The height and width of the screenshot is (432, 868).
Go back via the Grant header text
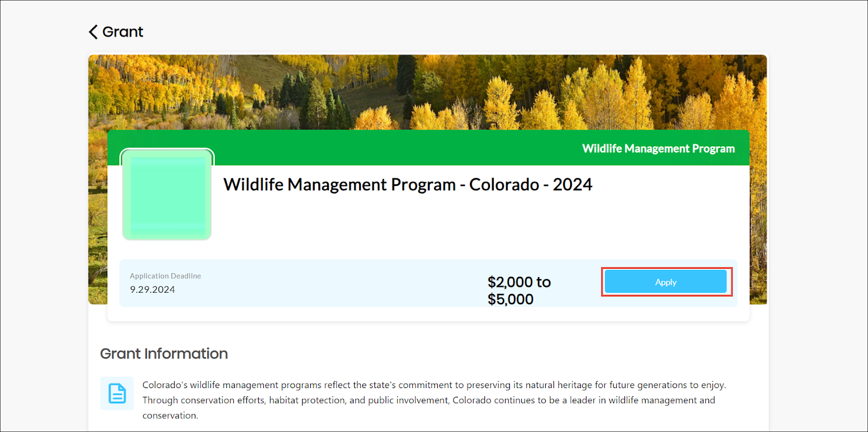(123, 32)
